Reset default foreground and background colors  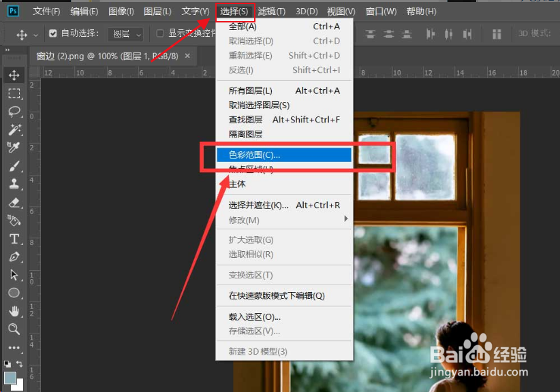tap(7, 364)
